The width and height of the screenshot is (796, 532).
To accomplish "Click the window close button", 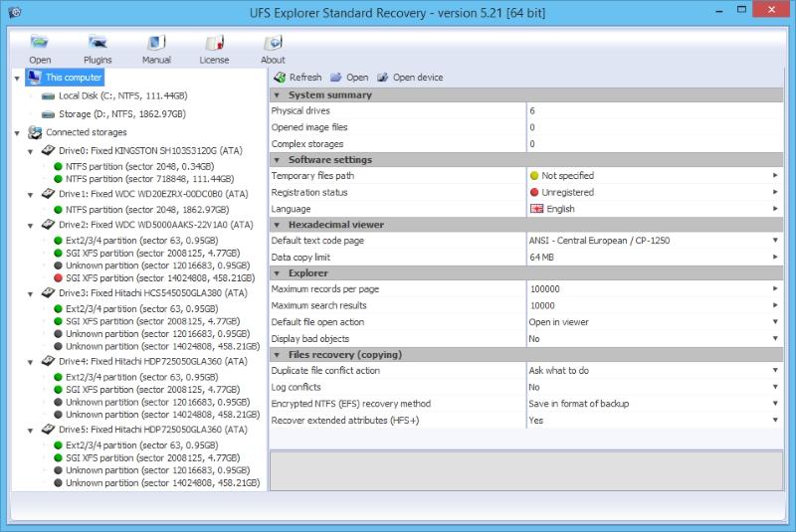I will tap(771, 10).
